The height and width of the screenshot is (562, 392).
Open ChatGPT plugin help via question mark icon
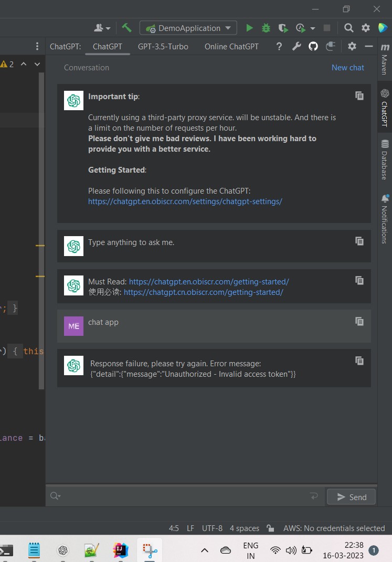279,46
